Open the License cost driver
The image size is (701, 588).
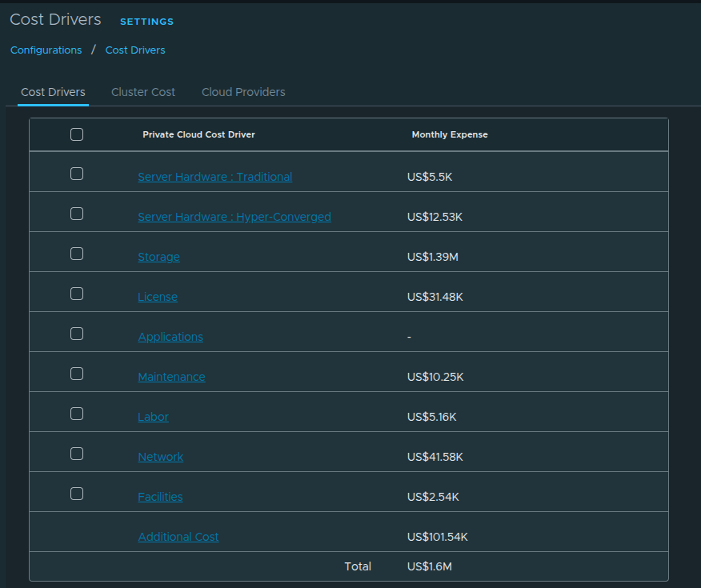tap(158, 297)
